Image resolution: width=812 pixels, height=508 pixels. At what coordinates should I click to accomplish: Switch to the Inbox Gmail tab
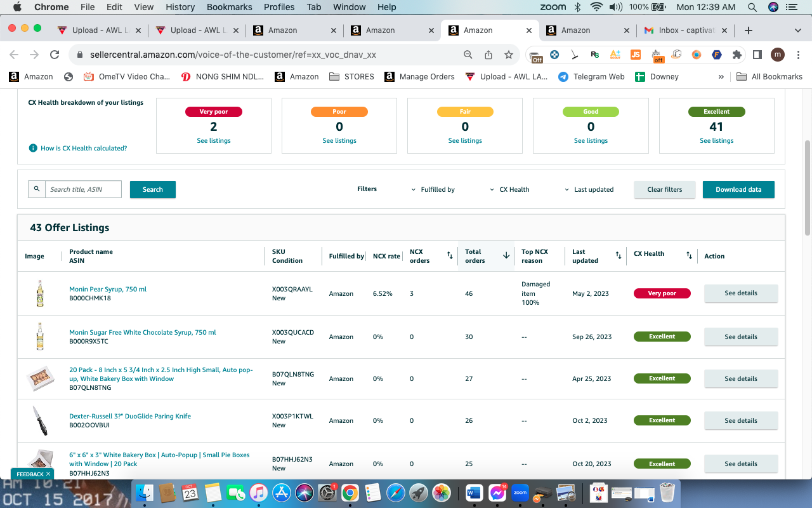(x=684, y=30)
